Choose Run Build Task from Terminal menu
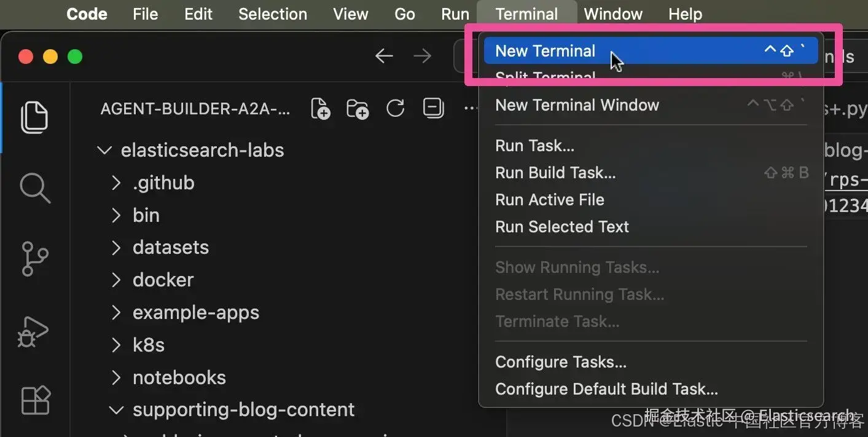The height and width of the screenshot is (437, 868). pos(555,173)
